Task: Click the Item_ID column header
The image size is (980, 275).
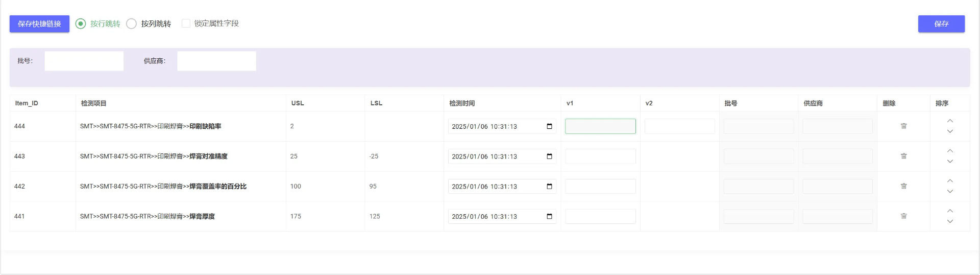Action: [27, 103]
